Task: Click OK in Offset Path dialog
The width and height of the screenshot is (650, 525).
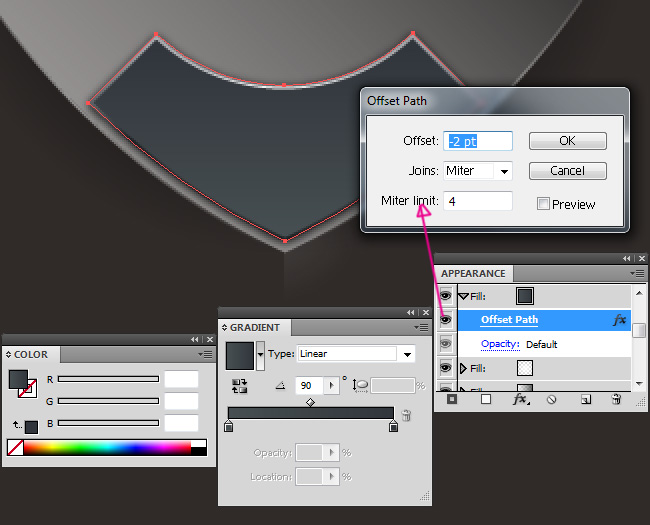Action: point(567,141)
